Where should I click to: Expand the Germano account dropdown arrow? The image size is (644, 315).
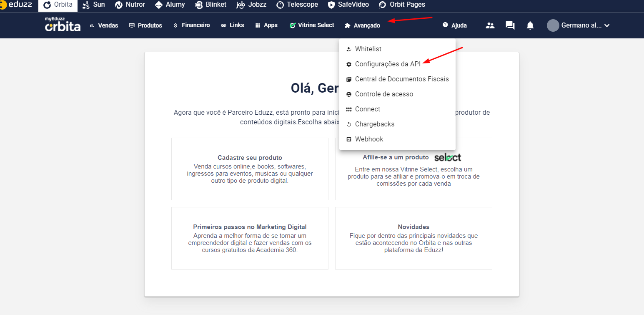607,25
